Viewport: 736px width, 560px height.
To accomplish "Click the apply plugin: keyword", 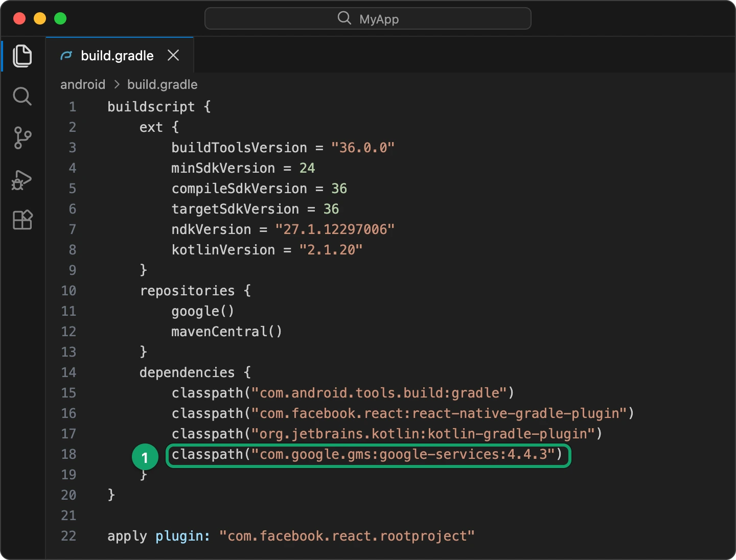I will (x=158, y=536).
